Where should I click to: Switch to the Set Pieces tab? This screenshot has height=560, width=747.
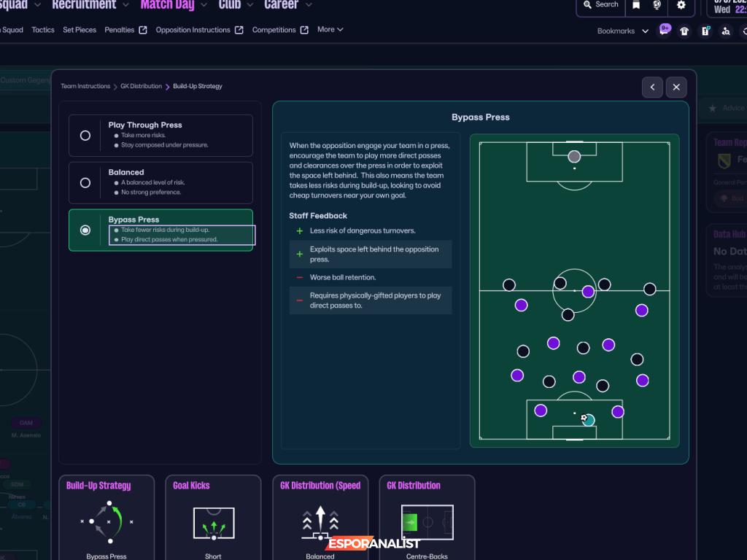tap(79, 30)
